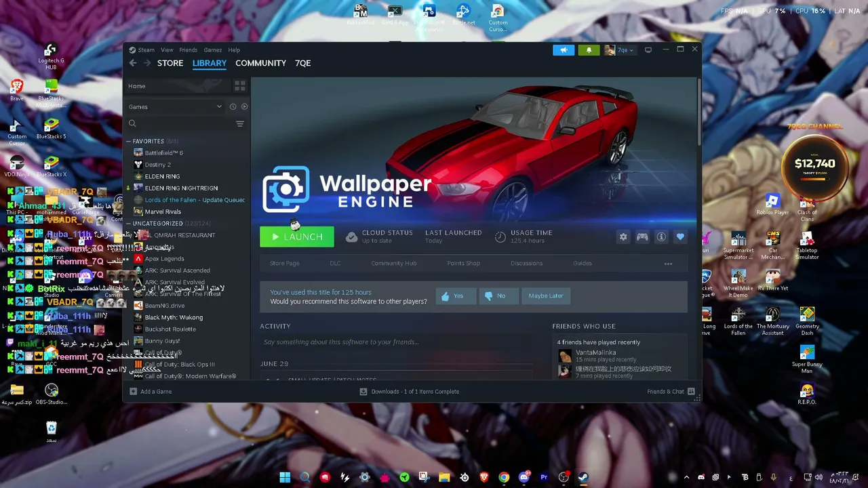Select Marvel Rivals in the library
The width and height of the screenshot is (868, 488).
pyautogui.click(x=163, y=211)
